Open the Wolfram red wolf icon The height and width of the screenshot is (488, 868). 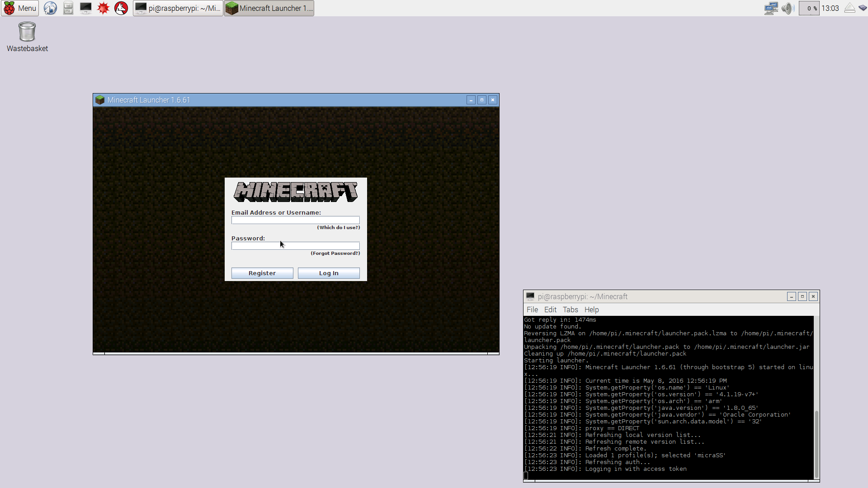pos(121,8)
